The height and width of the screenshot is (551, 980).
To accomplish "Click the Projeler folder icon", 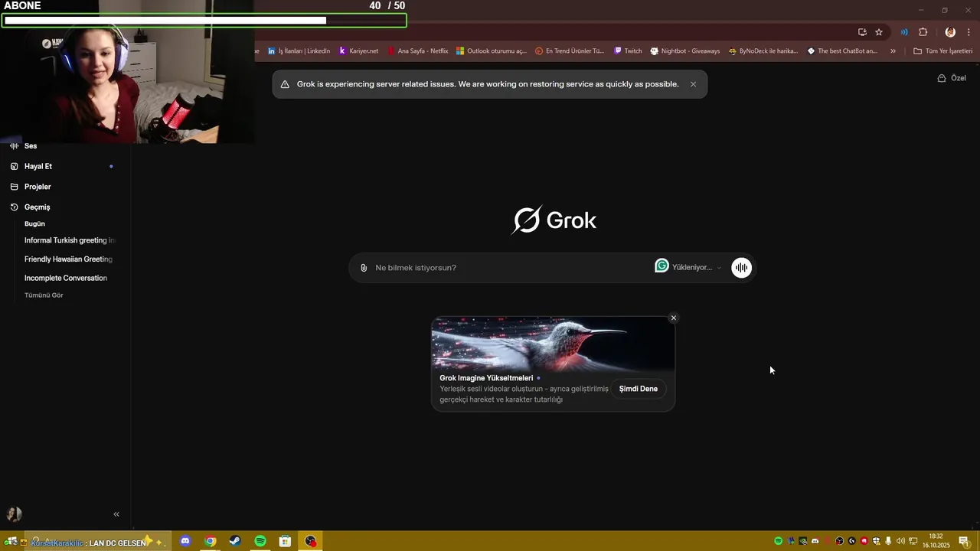I will click(14, 187).
